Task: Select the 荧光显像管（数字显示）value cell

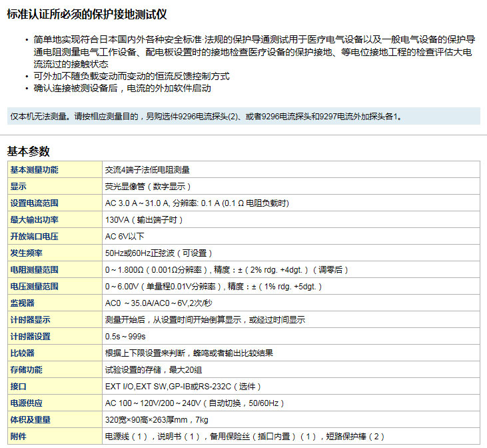Action: (148, 187)
